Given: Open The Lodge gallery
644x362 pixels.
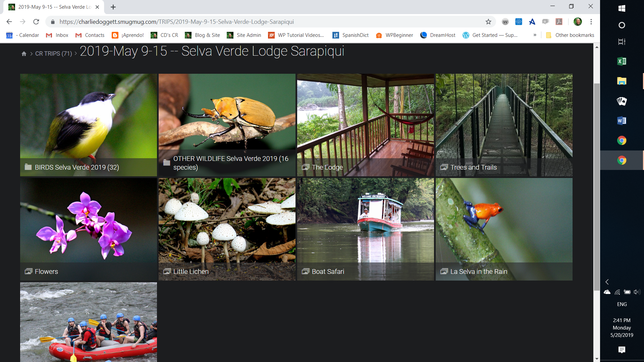Looking at the screenshot, I should [366, 125].
